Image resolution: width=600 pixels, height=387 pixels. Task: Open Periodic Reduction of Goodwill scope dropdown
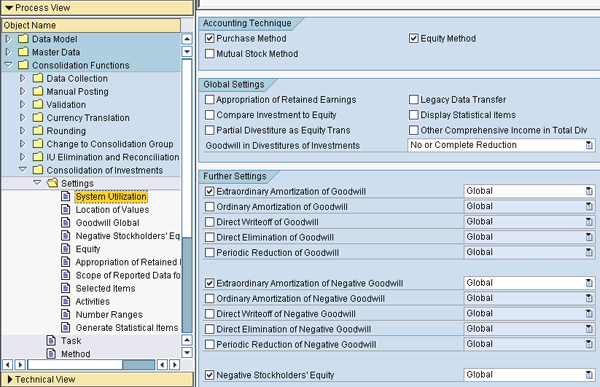[x=589, y=252]
